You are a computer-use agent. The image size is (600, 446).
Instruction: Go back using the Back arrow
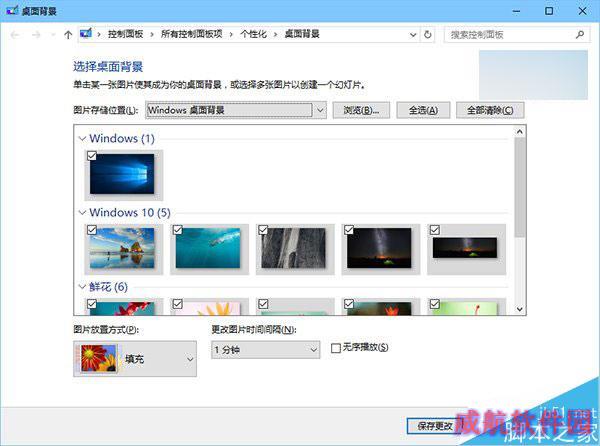(15, 35)
